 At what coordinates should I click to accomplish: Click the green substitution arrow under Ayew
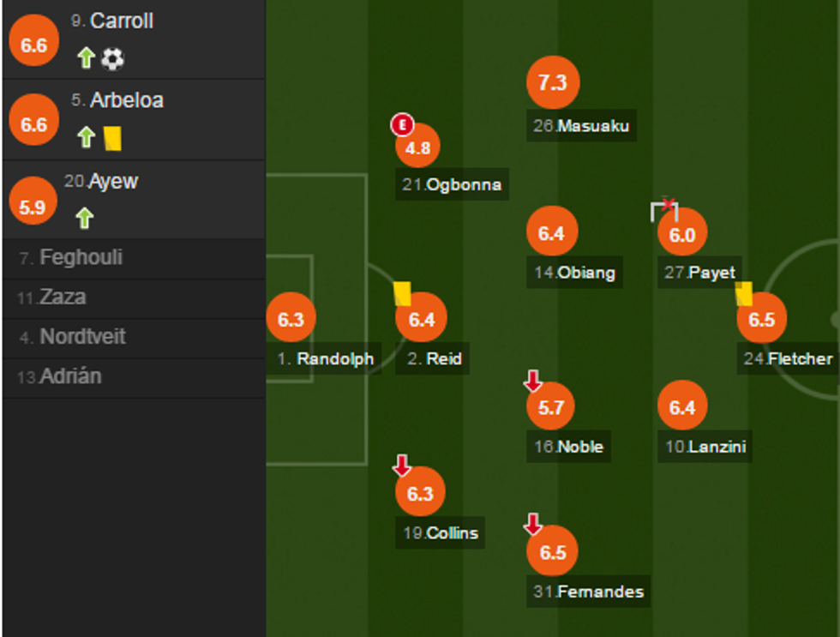pos(84,219)
